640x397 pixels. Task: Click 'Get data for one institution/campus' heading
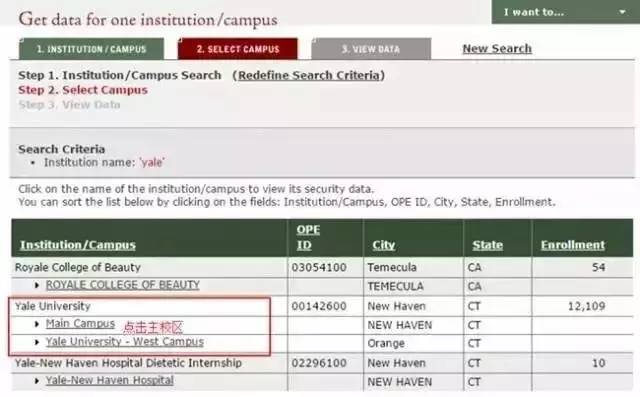(x=148, y=19)
